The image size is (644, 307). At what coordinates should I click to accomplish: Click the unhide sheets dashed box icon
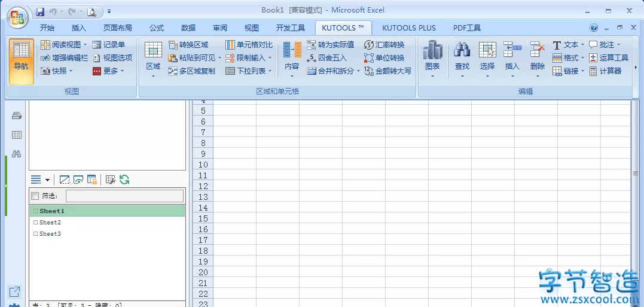click(64, 179)
